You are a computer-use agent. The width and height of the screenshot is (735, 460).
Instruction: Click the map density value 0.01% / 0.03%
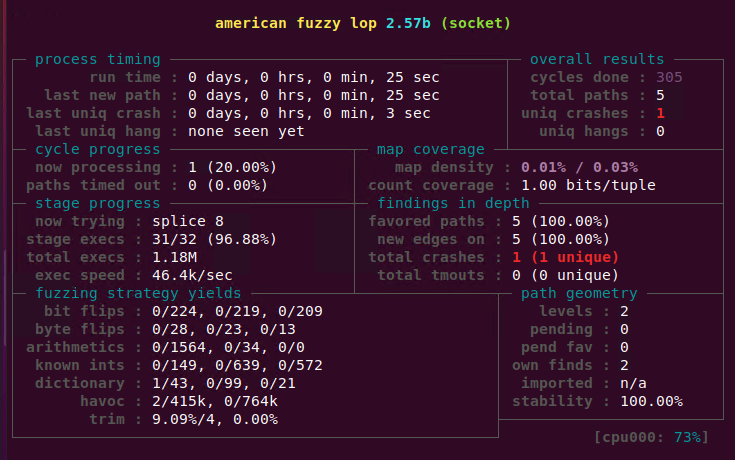[579, 167]
